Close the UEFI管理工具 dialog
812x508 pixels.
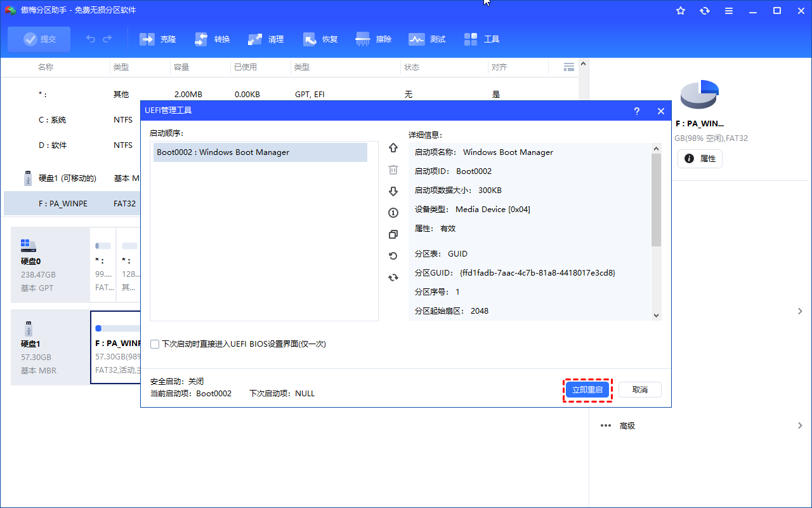[661, 111]
